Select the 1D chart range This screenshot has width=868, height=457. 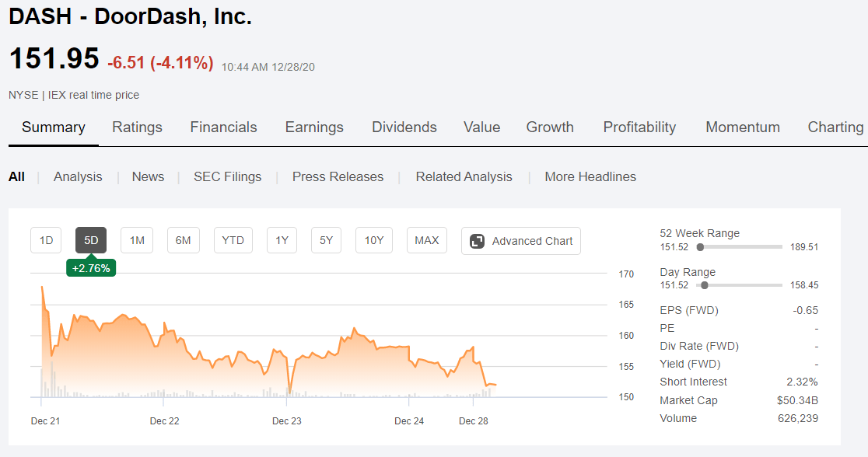[46, 240]
